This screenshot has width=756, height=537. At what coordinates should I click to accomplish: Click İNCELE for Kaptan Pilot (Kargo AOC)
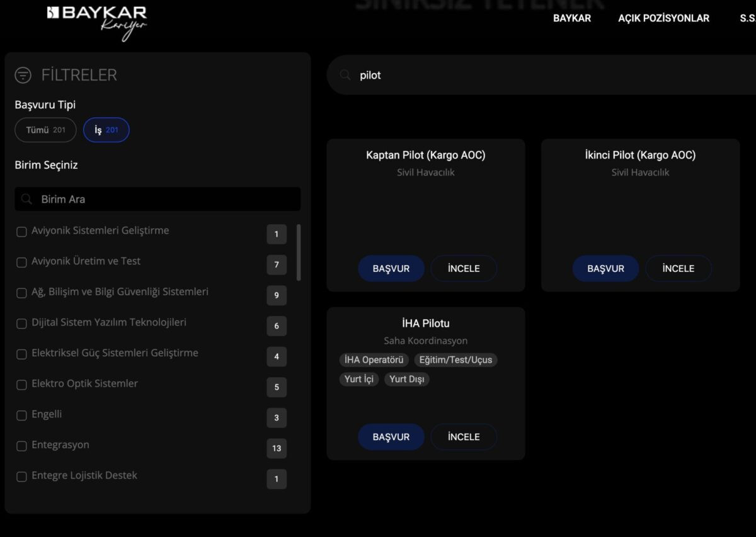(x=464, y=268)
